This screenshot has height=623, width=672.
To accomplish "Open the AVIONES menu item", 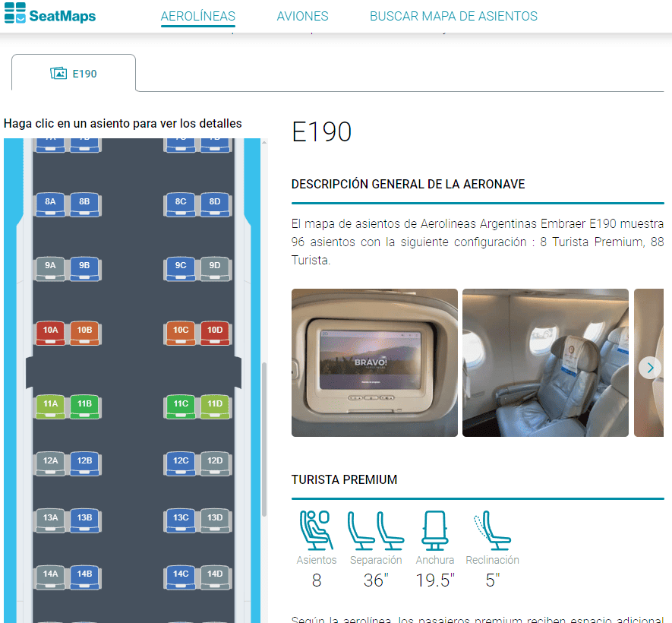I will click(x=302, y=16).
